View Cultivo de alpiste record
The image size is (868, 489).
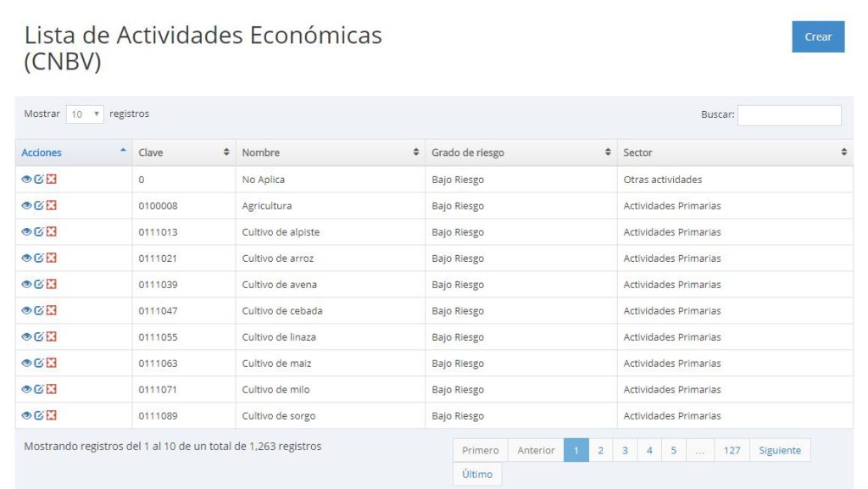click(x=26, y=231)
